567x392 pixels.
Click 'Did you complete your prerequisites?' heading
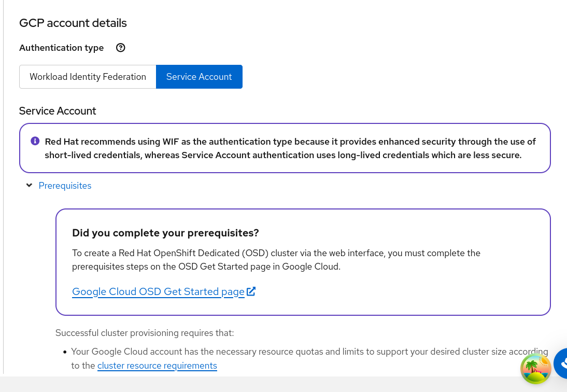[x=165, y=233]
